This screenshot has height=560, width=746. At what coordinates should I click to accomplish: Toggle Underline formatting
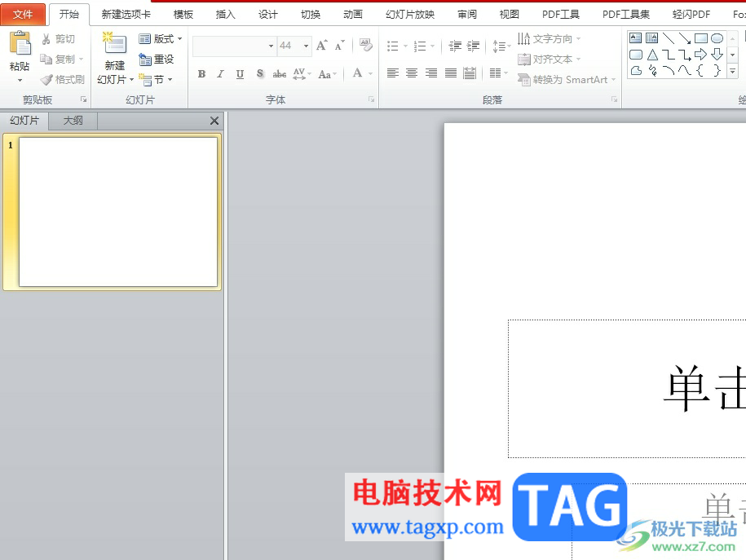pos(240,73)
